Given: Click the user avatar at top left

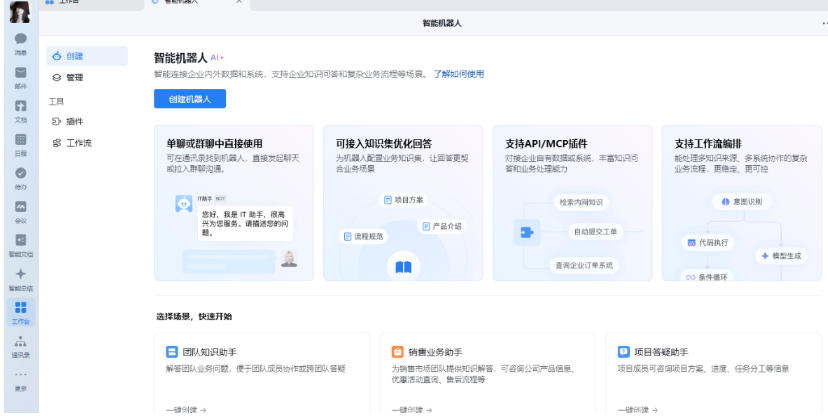Looking at the screenshot, I should pyautogui.click(x=20, y=12).
